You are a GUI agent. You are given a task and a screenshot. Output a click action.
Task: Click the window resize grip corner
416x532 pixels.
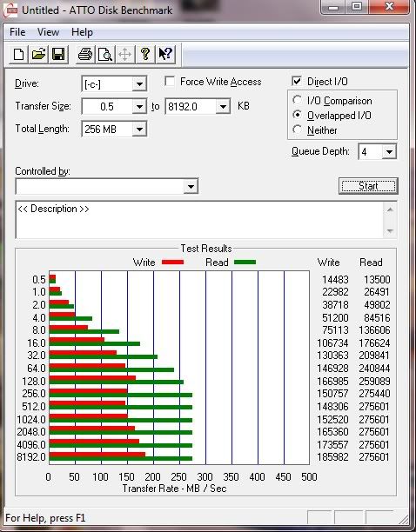point(404,519)
